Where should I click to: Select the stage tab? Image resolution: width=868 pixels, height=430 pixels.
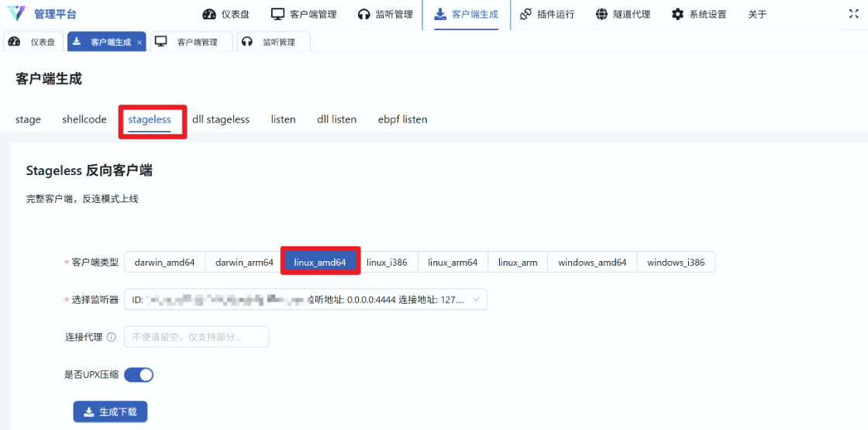tap(28, 119)
